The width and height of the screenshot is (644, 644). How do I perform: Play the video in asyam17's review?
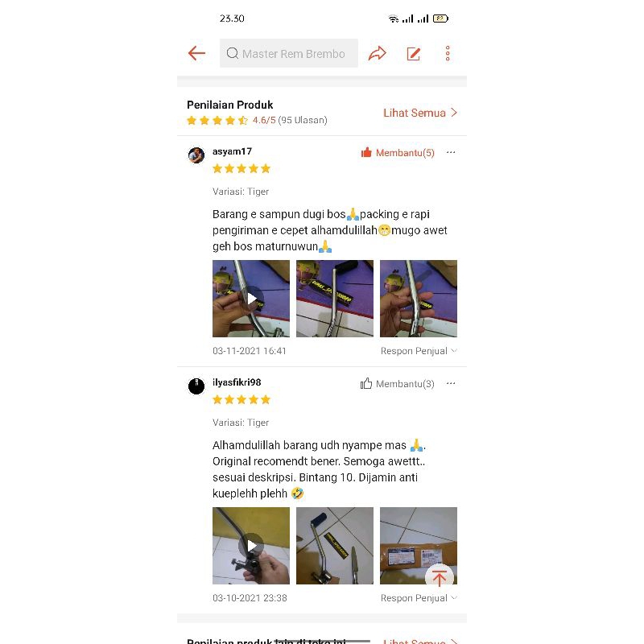pyautogui.click(x=251, y=299)
